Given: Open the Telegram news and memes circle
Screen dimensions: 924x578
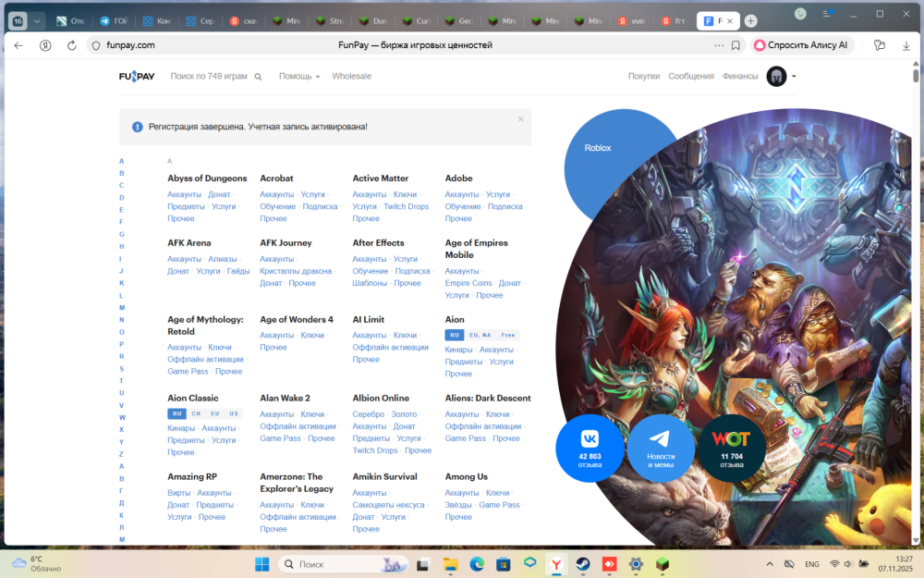Looking at the screenshot, I should point(661,449).
